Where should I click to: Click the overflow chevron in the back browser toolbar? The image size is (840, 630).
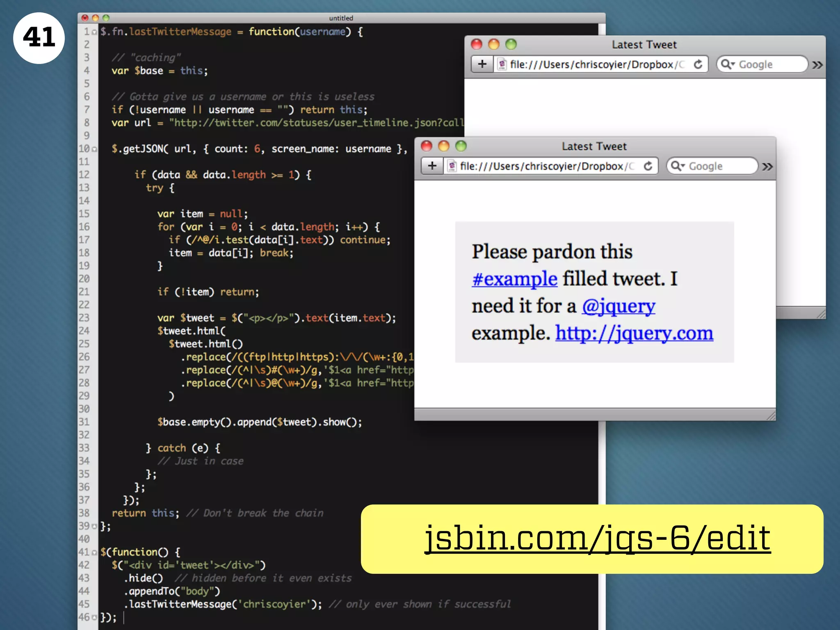pyautogui.click(x=817, y=65)
